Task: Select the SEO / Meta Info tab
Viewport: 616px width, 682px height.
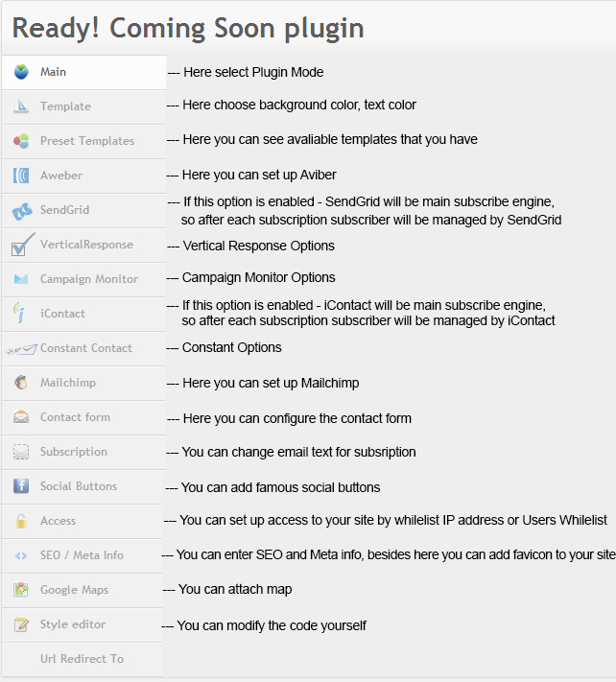Action: coord(82,555)
